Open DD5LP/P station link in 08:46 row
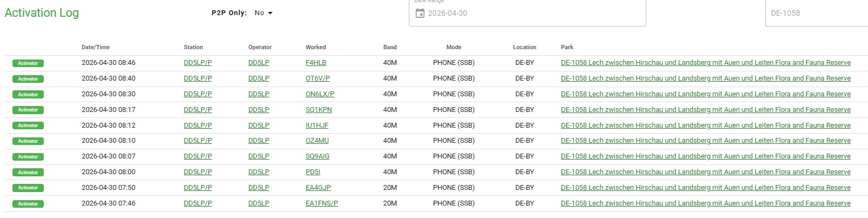 coord(198,63)
